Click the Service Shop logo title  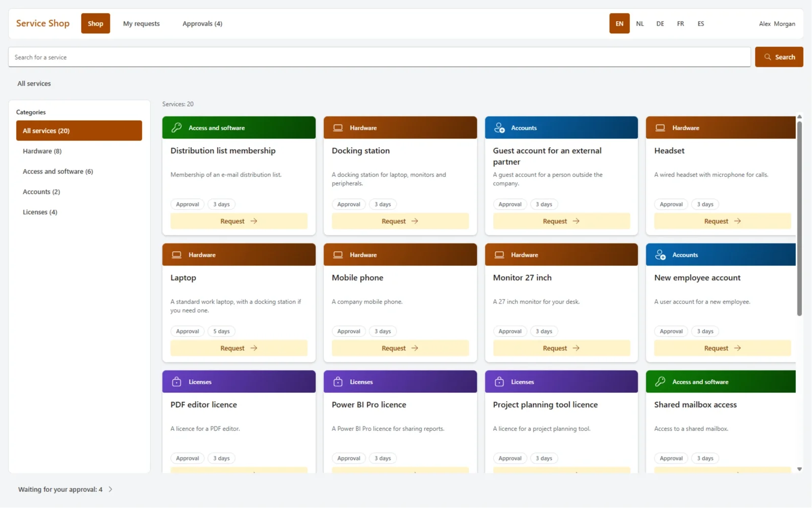(43, 23)
